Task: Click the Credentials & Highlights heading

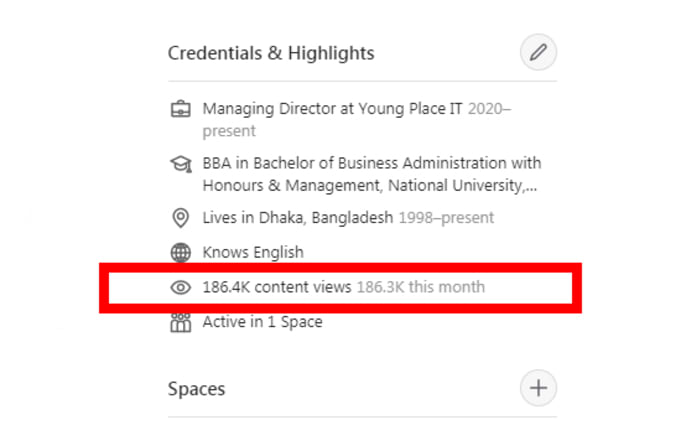Action: coord(271,53)
